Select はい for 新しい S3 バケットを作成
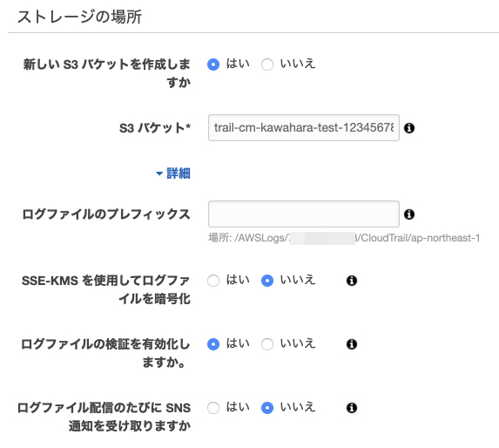Image resolution: width=499 pixels, height=448 pixels. 213,64
